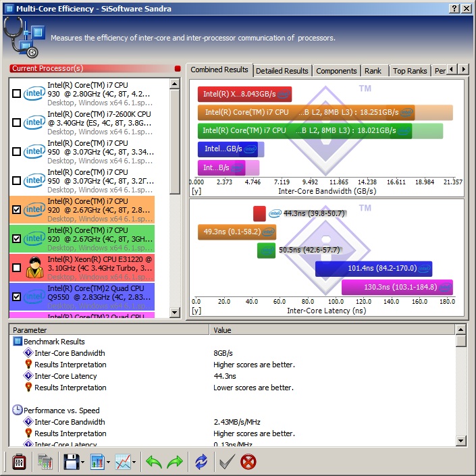Image resolution: width=476 pixels, height=476 pixels.
Task: Untick the Core 2 Quad Q9550 checkbox
Action: click(x=16, y=296)
